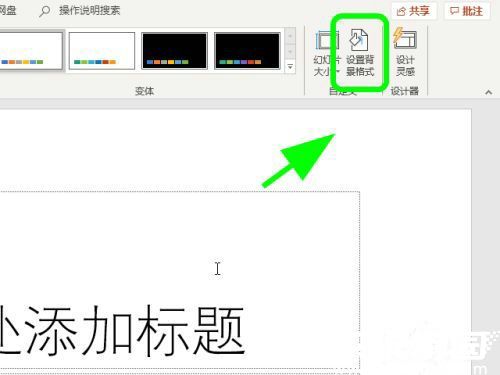Click the color strip in first black variant
Screen dimensions: 500x375
pyautogui.click(x=168, y=62)
